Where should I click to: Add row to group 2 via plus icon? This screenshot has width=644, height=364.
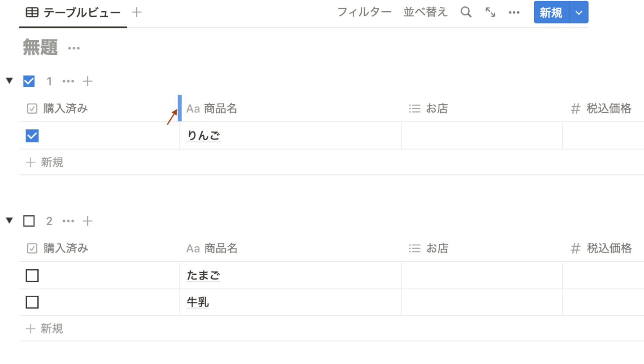point(87,221)
